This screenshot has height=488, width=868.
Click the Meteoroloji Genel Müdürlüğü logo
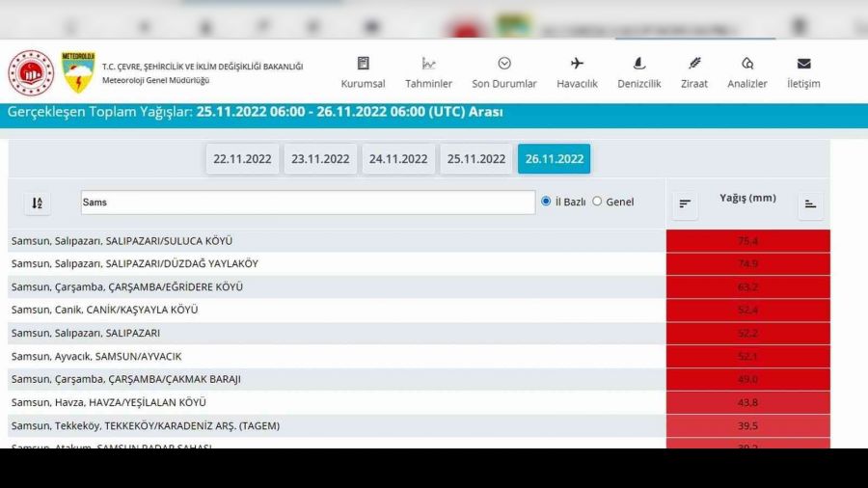click(78, 73)
